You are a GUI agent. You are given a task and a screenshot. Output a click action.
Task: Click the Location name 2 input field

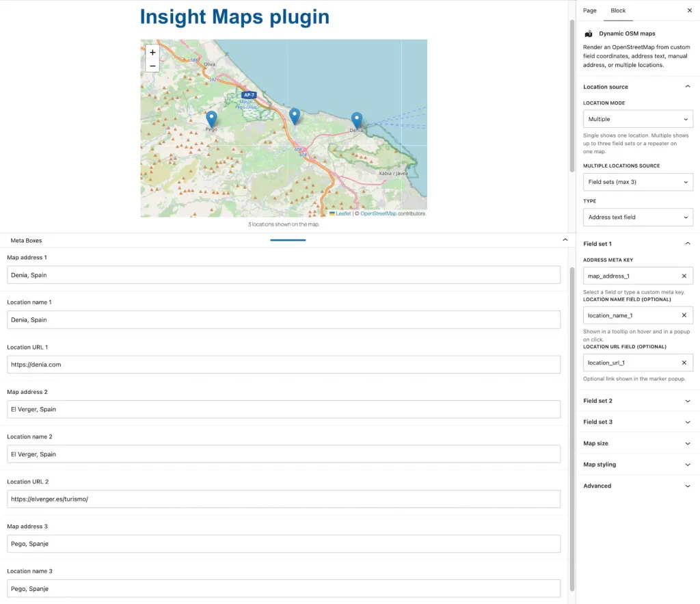284,454
